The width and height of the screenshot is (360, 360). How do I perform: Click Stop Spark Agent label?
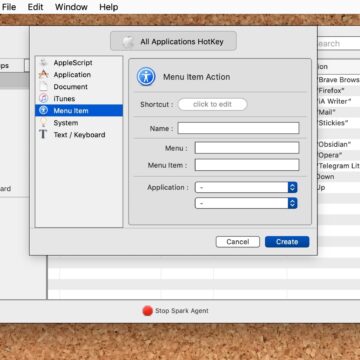[x=182, y=311]
